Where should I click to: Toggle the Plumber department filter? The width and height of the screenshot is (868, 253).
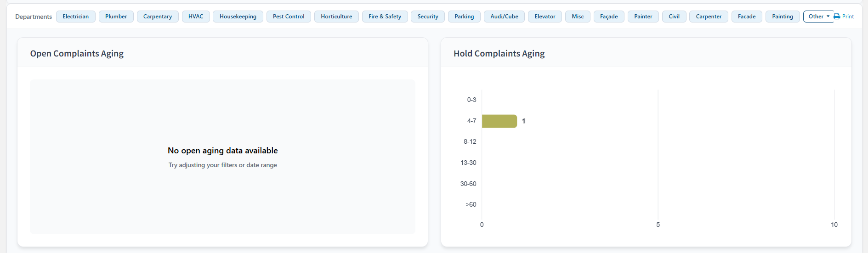coord(116,17)
